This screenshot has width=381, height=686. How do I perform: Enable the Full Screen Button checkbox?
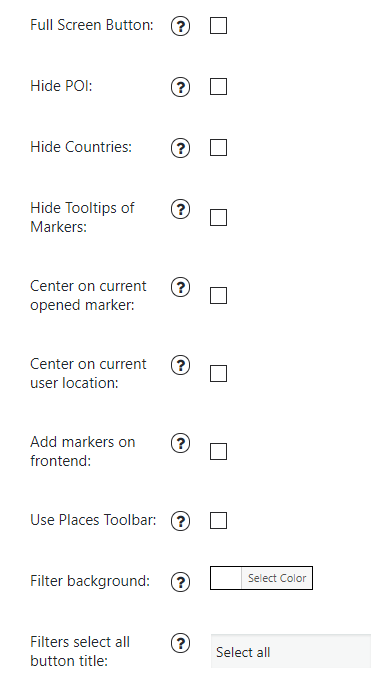point(218,25)
